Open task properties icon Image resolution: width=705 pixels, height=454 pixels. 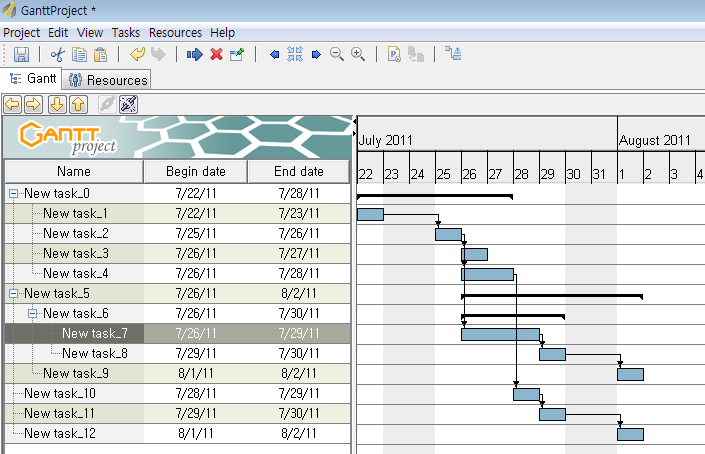[x=237, y=54]
